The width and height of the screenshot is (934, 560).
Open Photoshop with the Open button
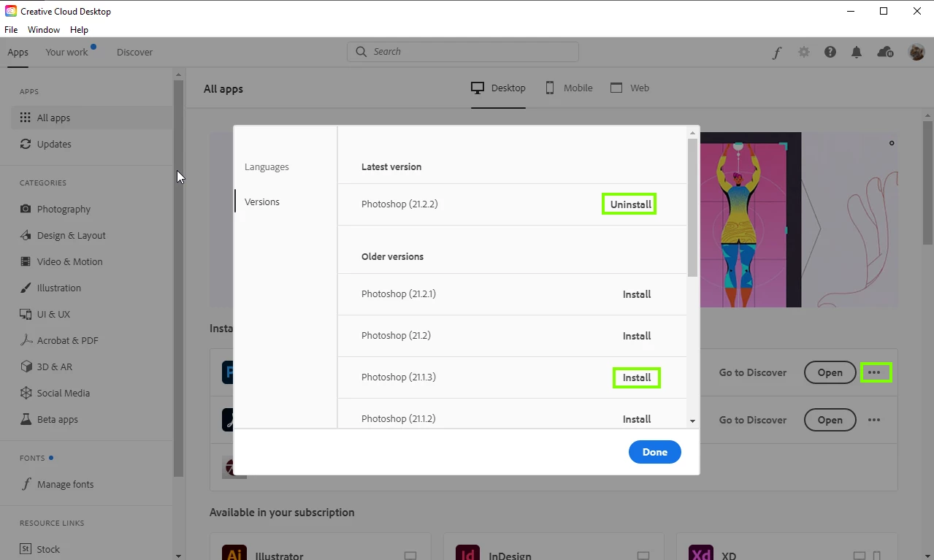point(830,372)
